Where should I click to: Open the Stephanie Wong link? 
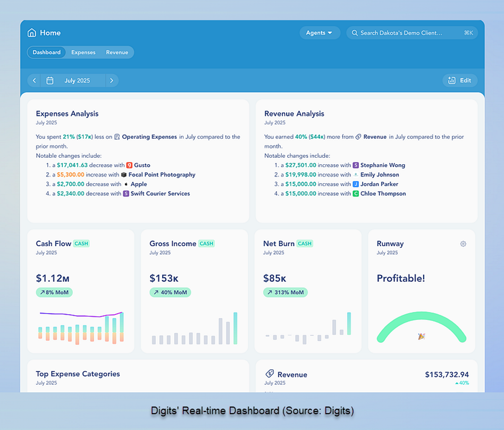(x=383, y=165)
